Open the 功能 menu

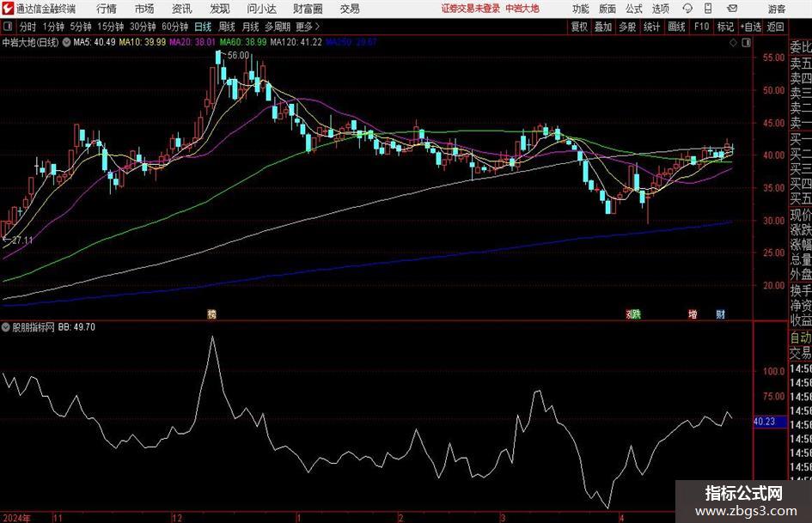click(x=581, y=9)
